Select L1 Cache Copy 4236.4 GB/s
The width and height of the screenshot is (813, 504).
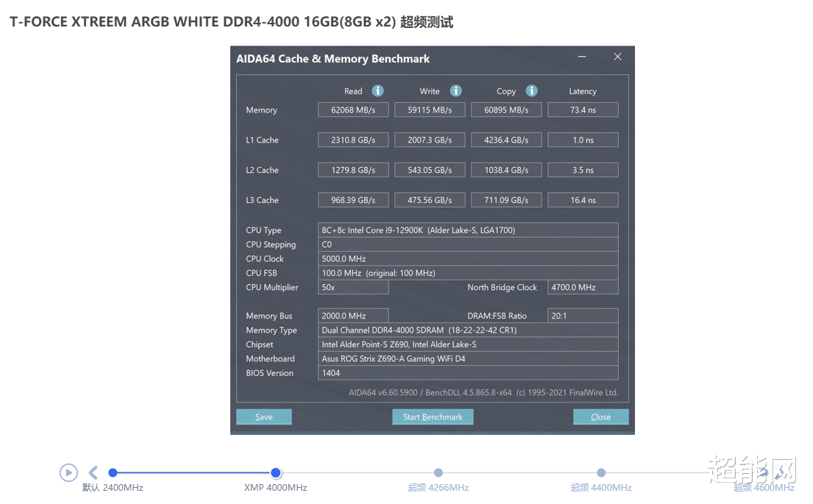click(506, 140)
